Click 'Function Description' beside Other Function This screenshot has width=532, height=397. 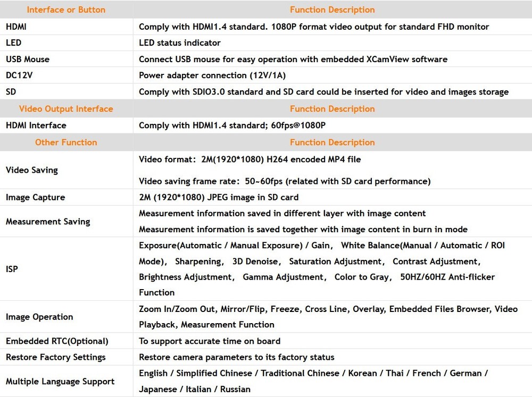[332, 142]
